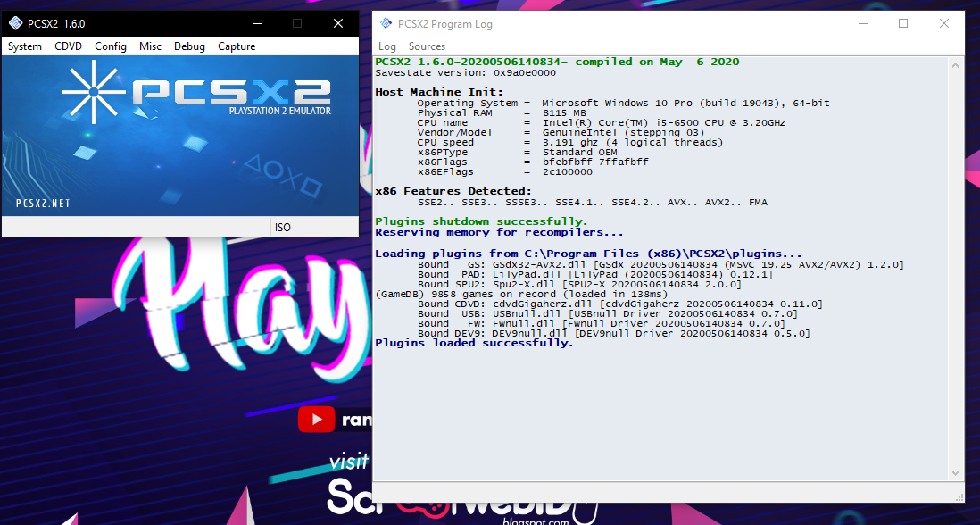This screenshot has width=980, height=525.
Task: Click the 'Bound USB: USBnull.dll' line
Action: pos(608,313)
